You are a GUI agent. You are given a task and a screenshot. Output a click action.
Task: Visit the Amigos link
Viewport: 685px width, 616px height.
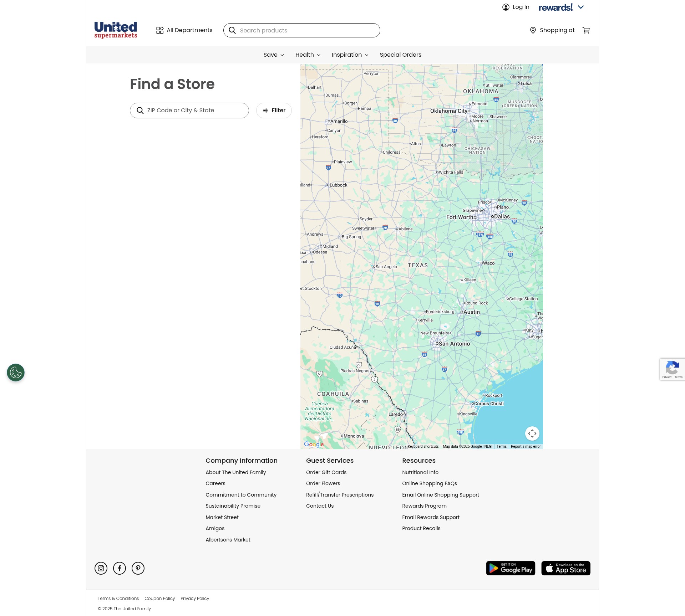215,529
